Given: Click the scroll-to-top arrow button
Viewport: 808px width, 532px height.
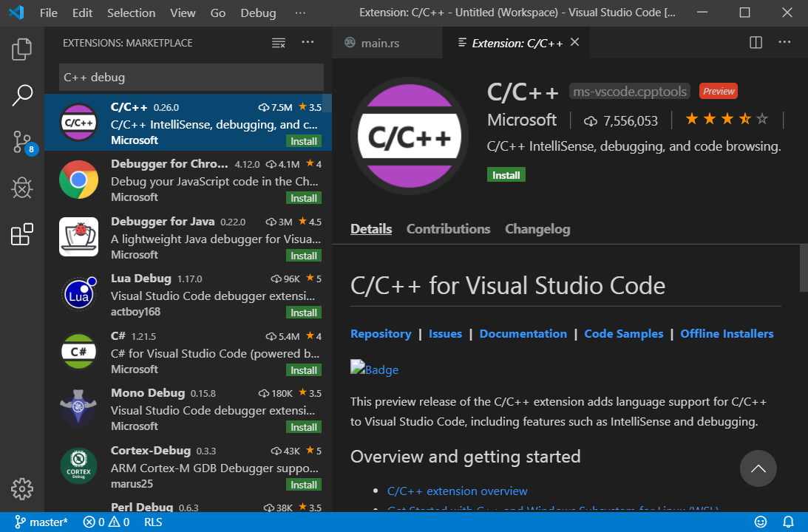Looking at the screenshot, I should (x=758, y=468).
